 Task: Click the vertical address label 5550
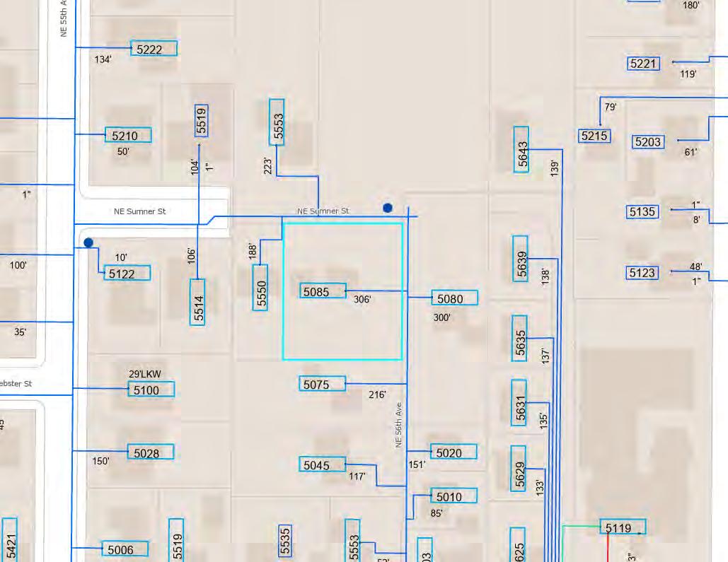(260, 287)
